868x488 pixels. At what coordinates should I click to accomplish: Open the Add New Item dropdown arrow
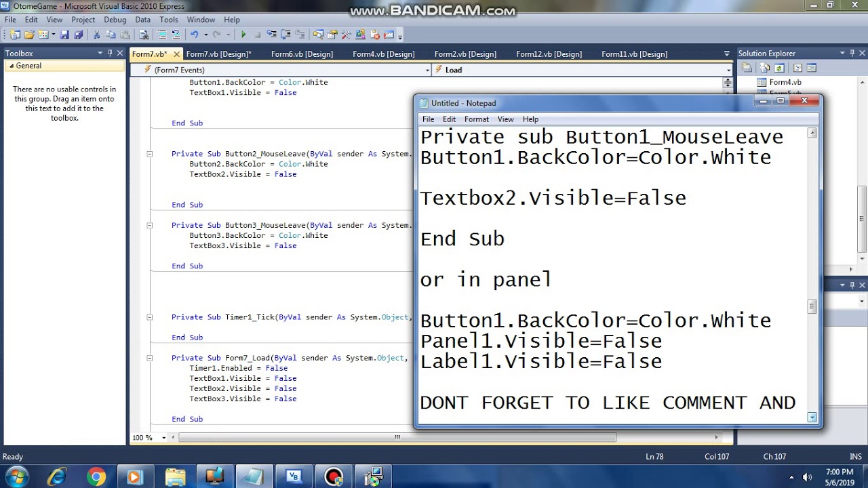[x=54, y=35]
